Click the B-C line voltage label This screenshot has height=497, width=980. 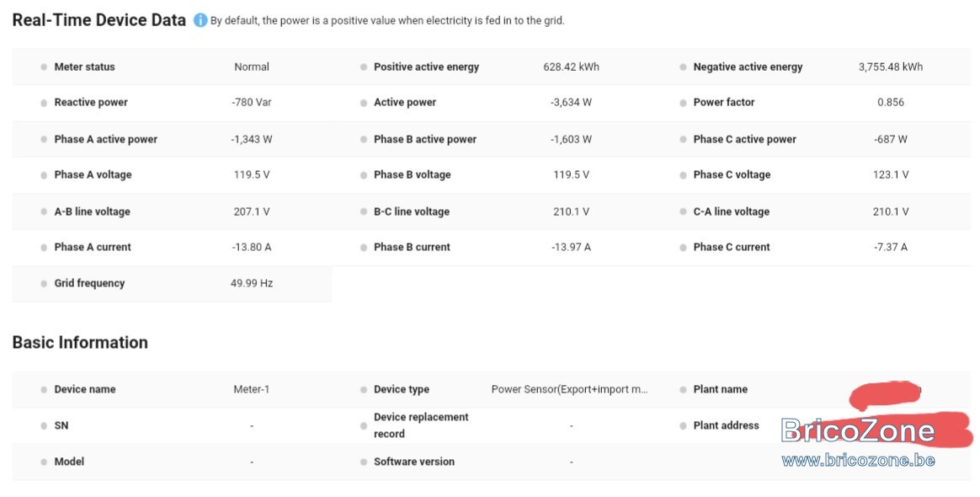412,212
